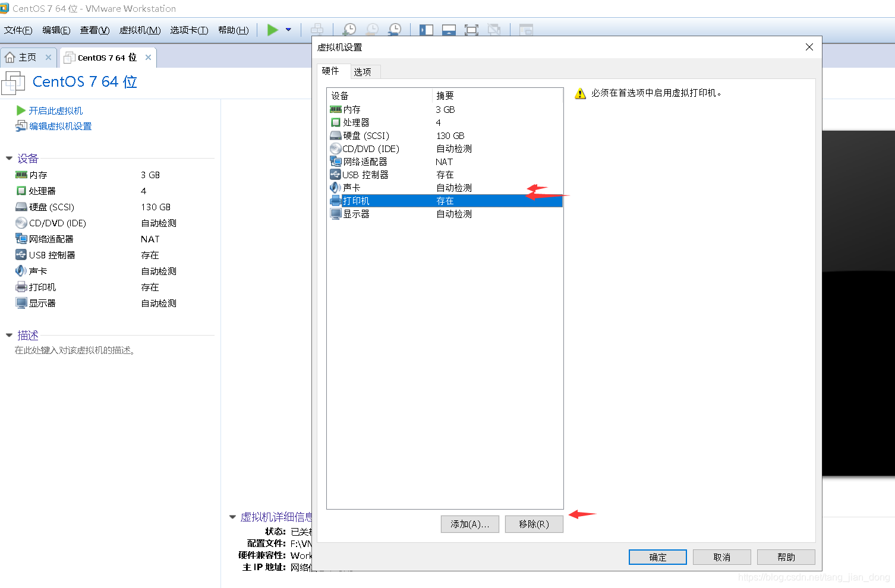The image size is (895, 588).
Task: Click 硬盘 (SCSI) icon in main window
Action: (x=21, y=207)
